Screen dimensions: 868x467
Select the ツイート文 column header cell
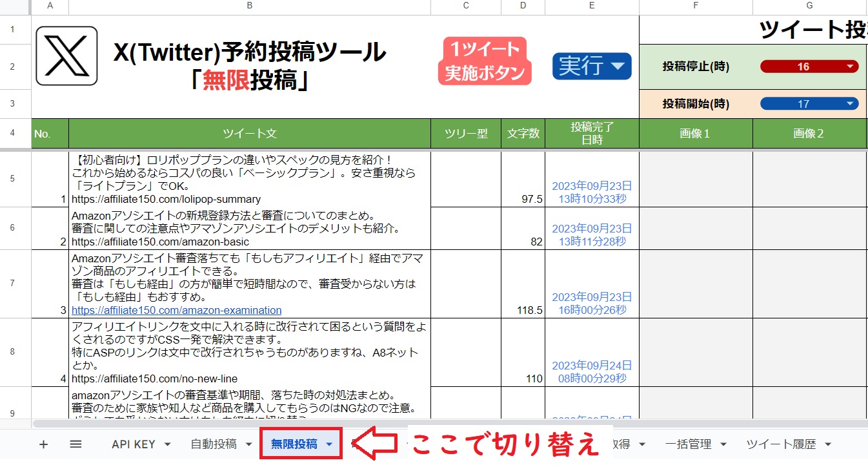coord(248,133)
